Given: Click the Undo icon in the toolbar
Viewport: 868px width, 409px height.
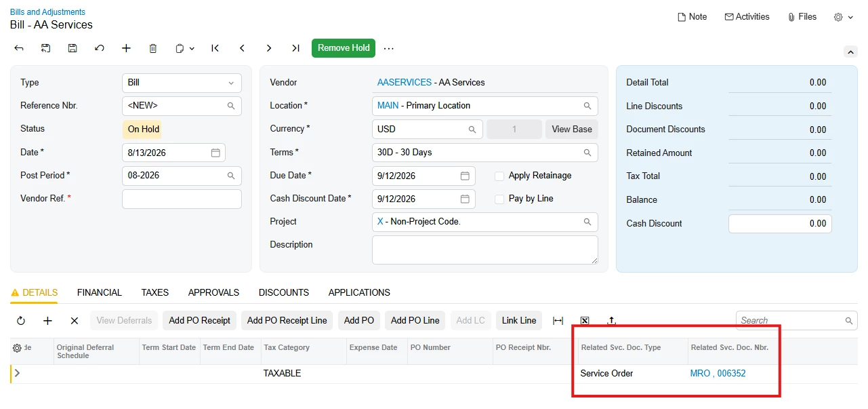Looking at the screenshot, I should tap(100, 48).
